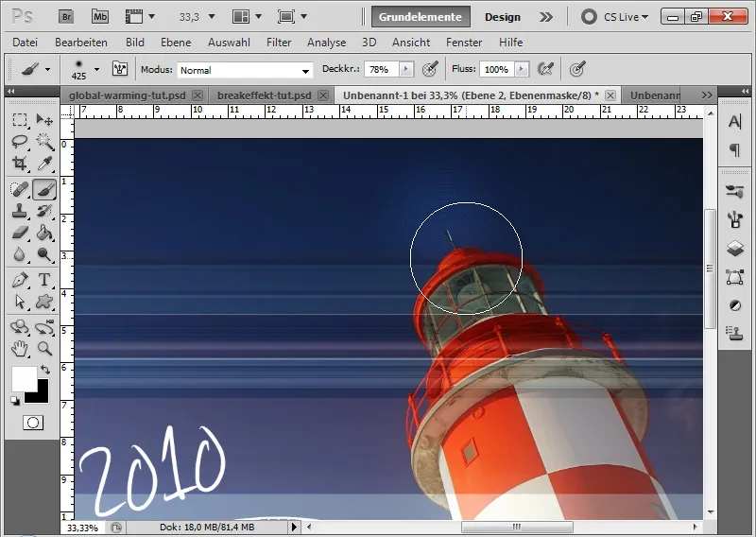Select the Hand tool
This screenshot has width=756, height=537.
click(x=19, y=349)
